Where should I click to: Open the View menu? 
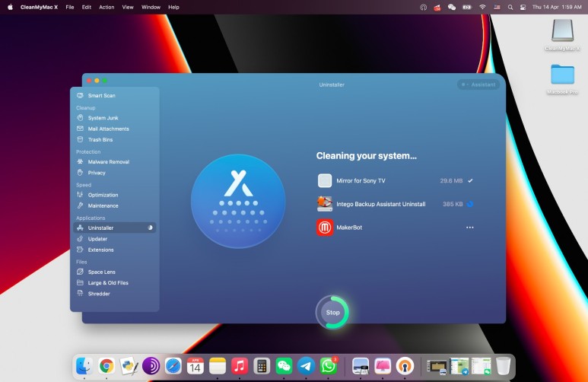[x=128, y=7]
